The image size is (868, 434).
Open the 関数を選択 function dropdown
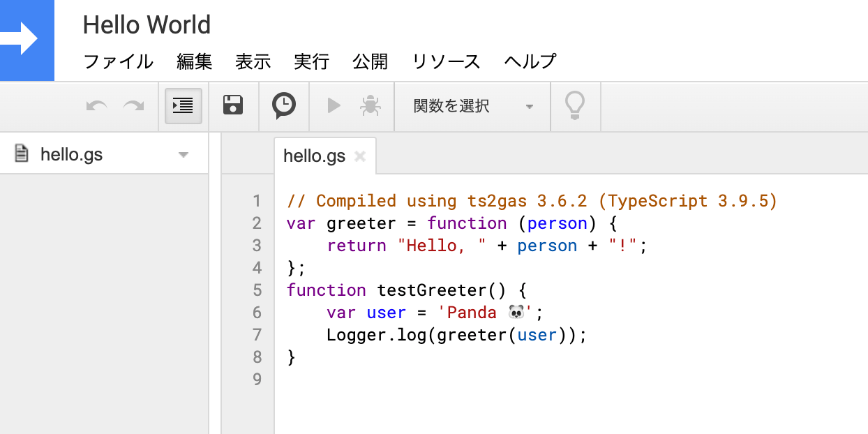point(472,106)
